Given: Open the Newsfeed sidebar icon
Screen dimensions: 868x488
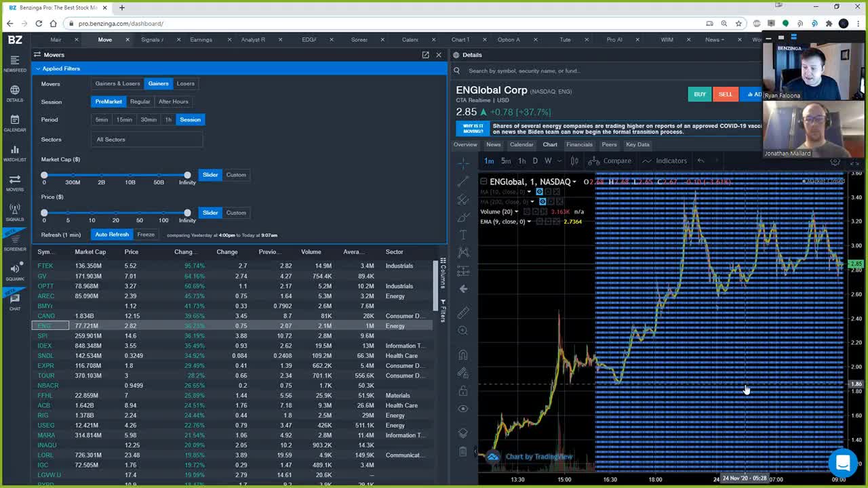Looking at the screenshot, I should (x=15, y=63).
